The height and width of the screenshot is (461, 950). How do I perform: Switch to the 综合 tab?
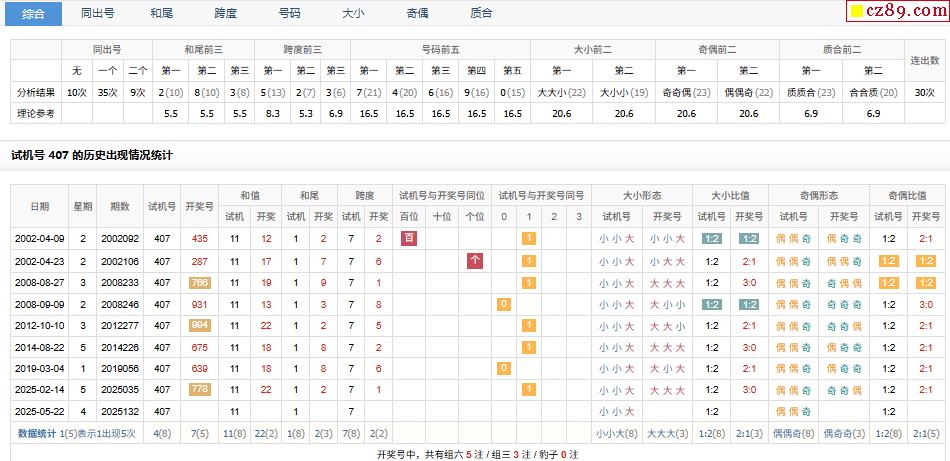pyautogui.click(x=33, y=13)
